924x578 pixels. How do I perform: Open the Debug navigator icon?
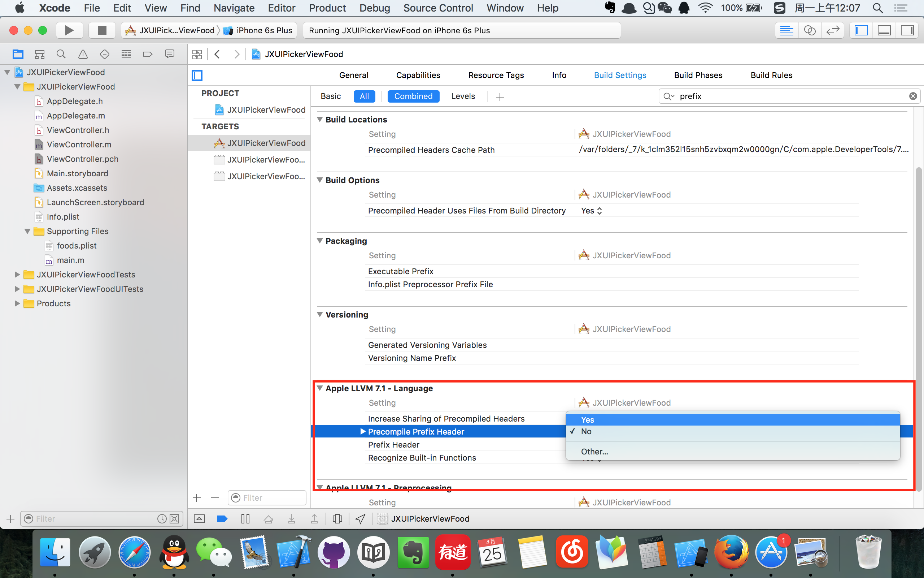pos(126,54)
